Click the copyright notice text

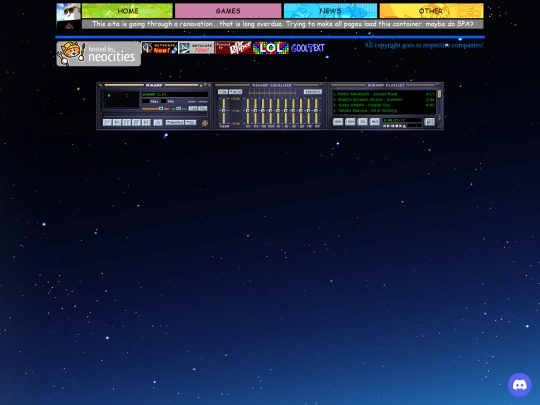(424, 45)
